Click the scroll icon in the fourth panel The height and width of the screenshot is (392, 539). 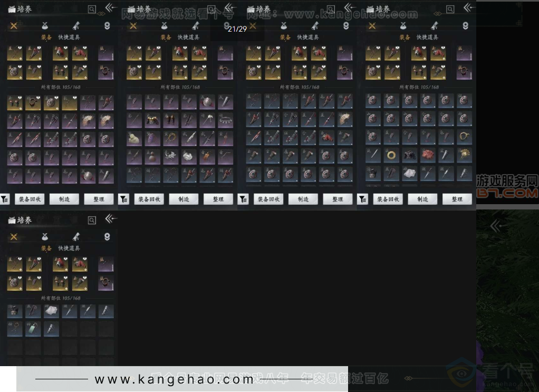click(434, 26)
